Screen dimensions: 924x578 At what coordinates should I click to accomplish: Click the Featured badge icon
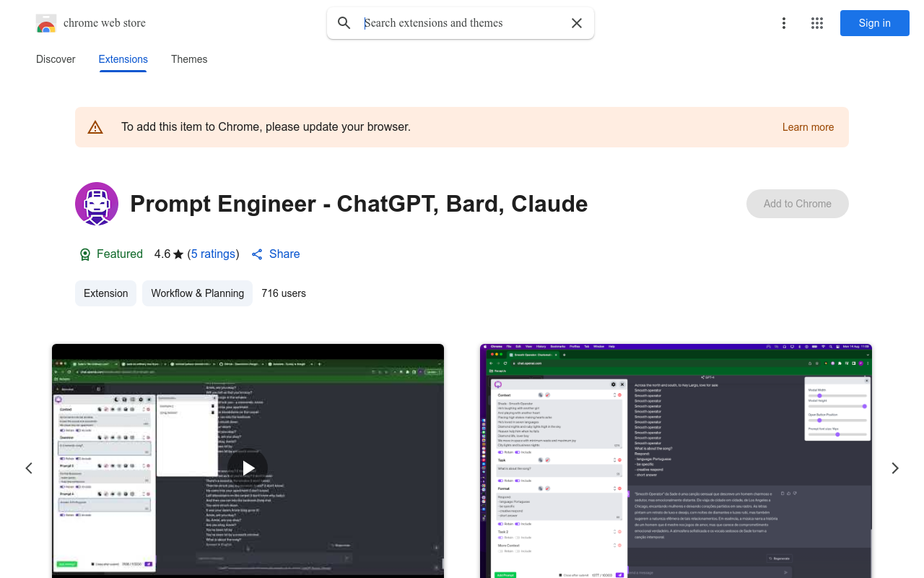(x=84, y=254)
